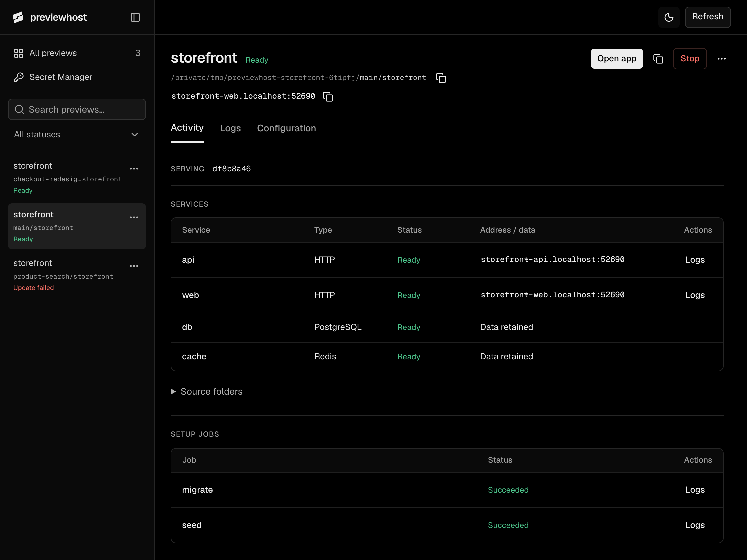Click the migrate job name
747x560 pixels.
tap(197, 490)
